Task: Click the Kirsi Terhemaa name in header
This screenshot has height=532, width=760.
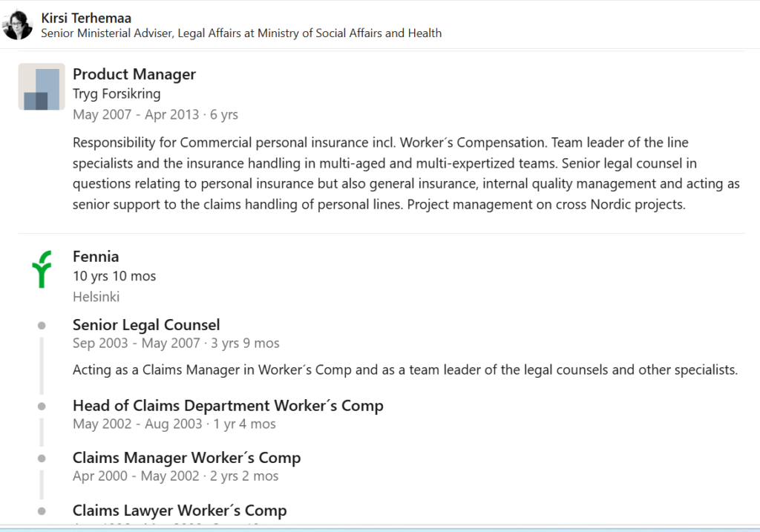Action: [x=86, y=18]
